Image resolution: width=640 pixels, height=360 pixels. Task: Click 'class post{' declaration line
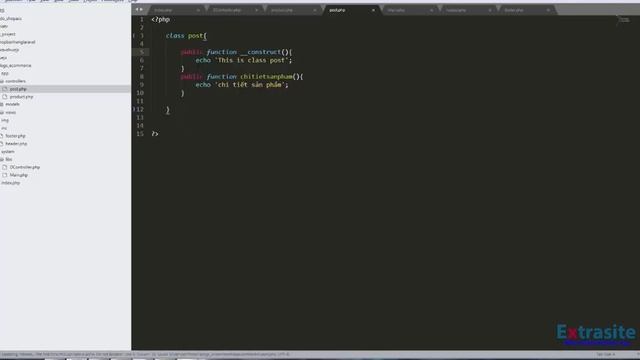coord(186,36)
